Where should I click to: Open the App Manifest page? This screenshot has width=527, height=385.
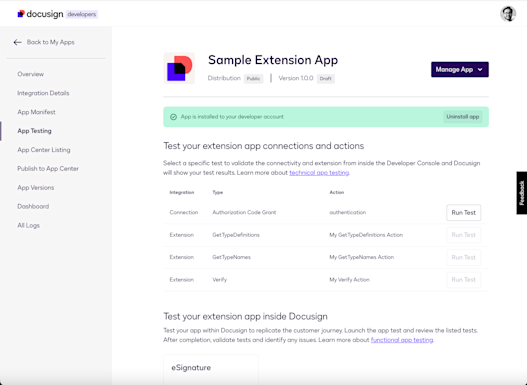(36, 112)
